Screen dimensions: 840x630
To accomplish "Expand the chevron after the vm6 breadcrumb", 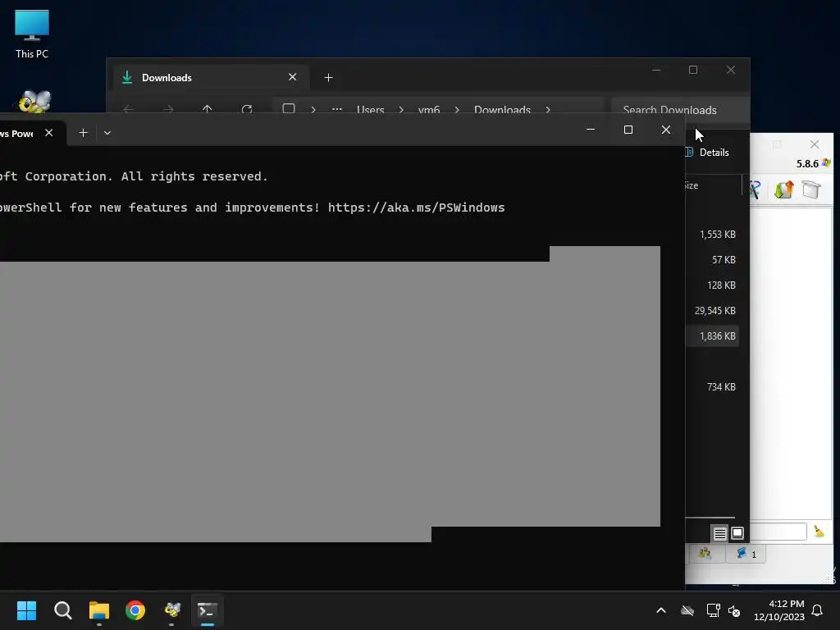I will coord(456,110).
